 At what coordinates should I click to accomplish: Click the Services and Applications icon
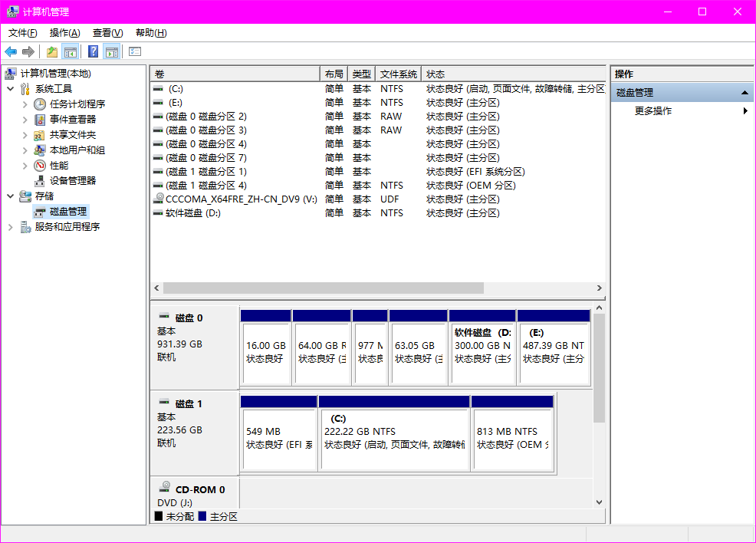click(25, 227)
